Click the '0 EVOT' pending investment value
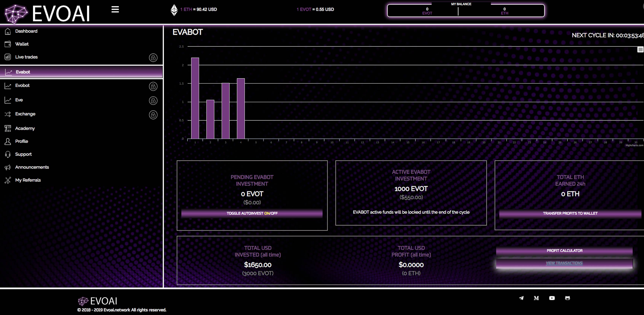 (x=252, y=194)
